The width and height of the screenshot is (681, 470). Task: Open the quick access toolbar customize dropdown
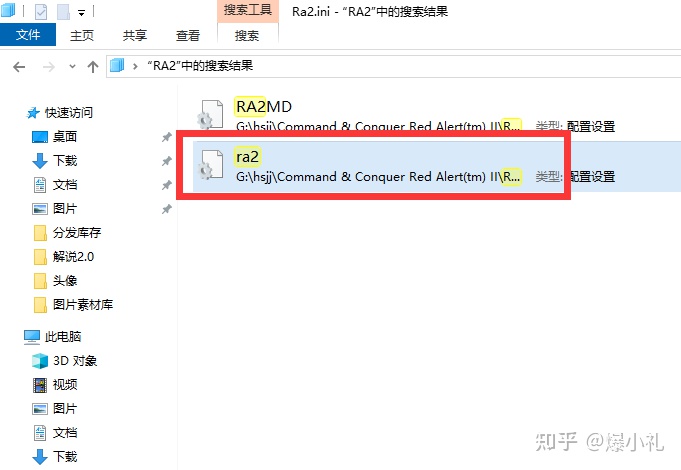coord(81,13)
